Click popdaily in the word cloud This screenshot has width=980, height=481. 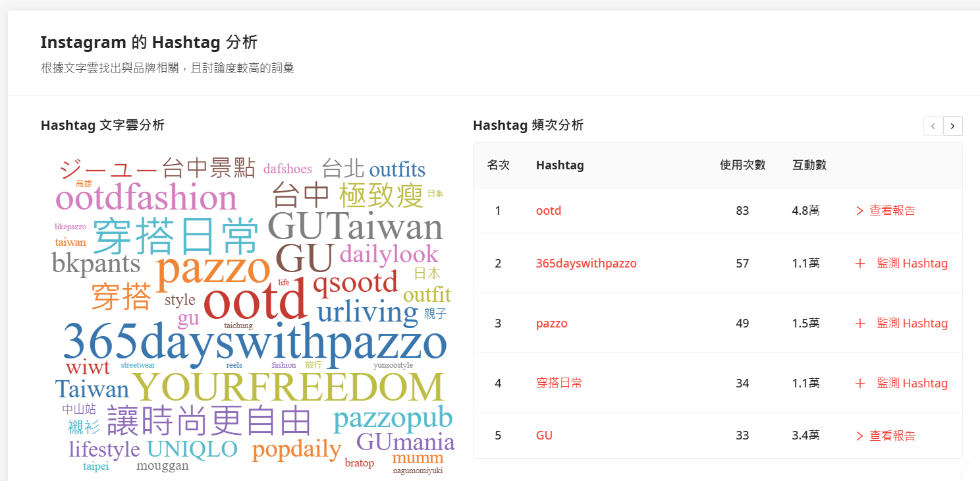click(x=296, y=449)
